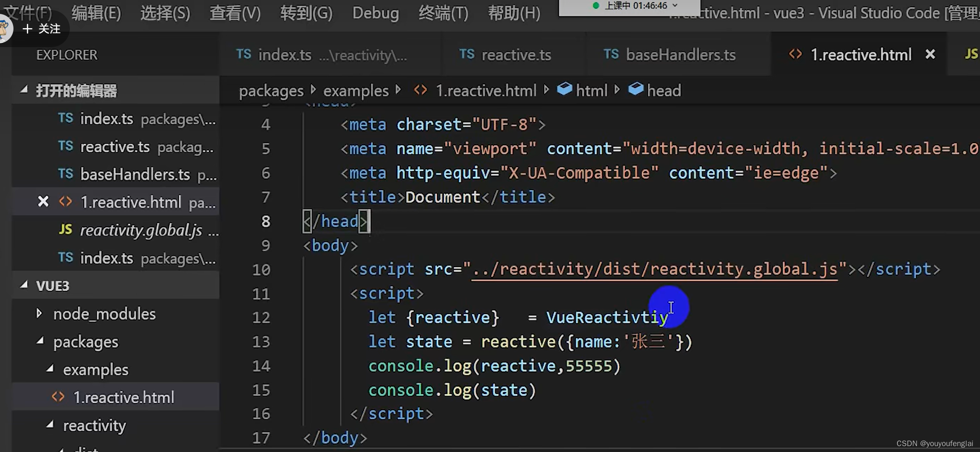Click TS icon beside reactive.ts in sidebar
Screen dimensions: 980x452
(66, 146)
